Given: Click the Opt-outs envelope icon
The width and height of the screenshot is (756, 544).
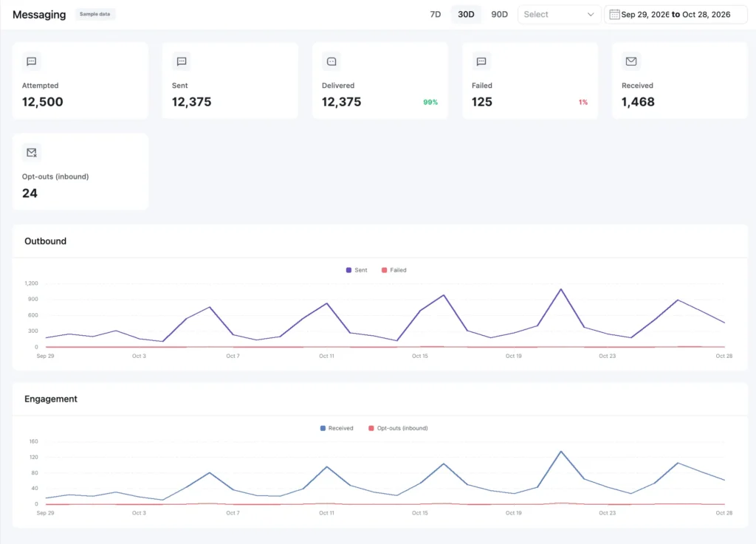Looking at the screenshot, I should [x=31, y=152].
